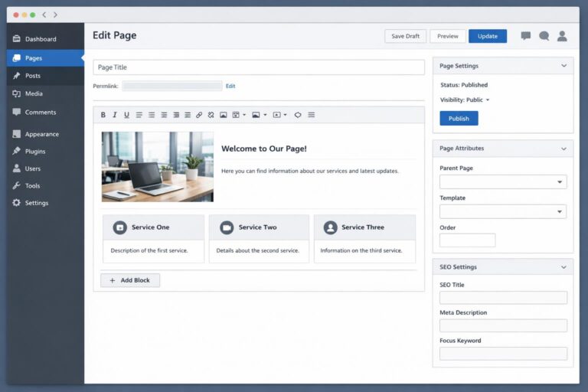
Task: Click the Users person icon in sidebar
Action: [x=17, y=168]
